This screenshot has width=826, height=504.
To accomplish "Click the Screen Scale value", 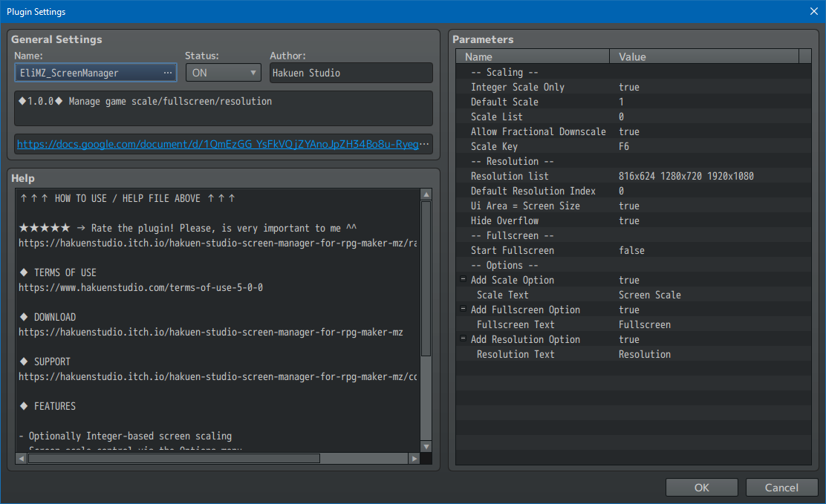I will click(649, 295).
